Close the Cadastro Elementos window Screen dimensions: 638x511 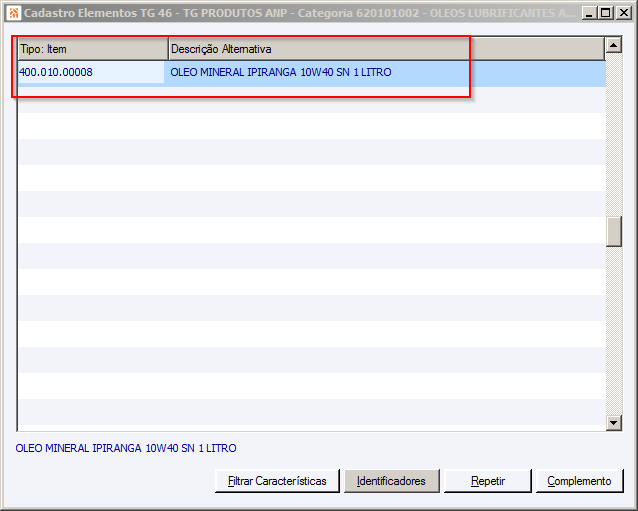coord(623,13)
